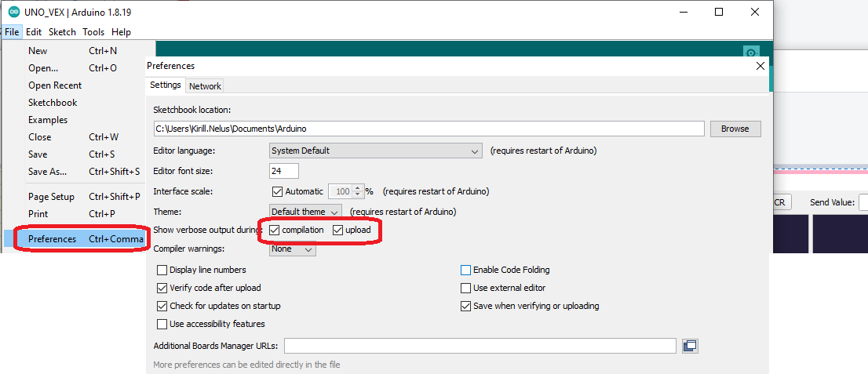This screenshot has height=374, width=868.
Task: Click the Editor font size field
Action: 284,171
